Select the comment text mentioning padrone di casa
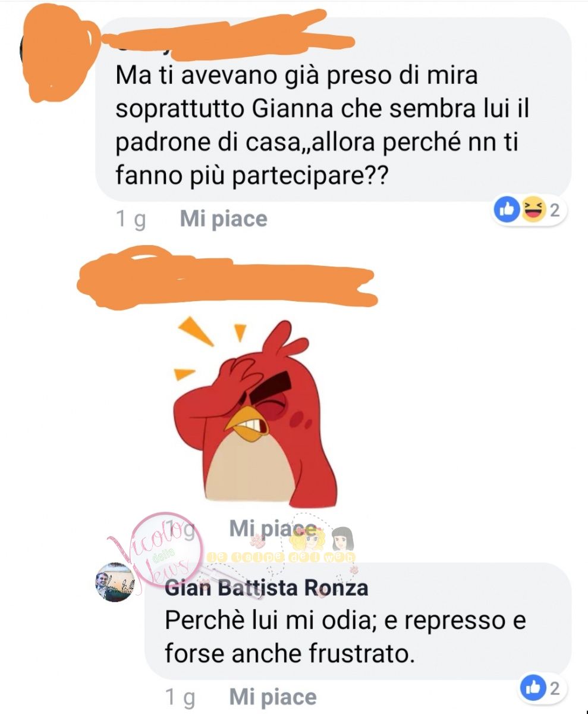Viewport: 588px width, 714px height. click(322, 127)
